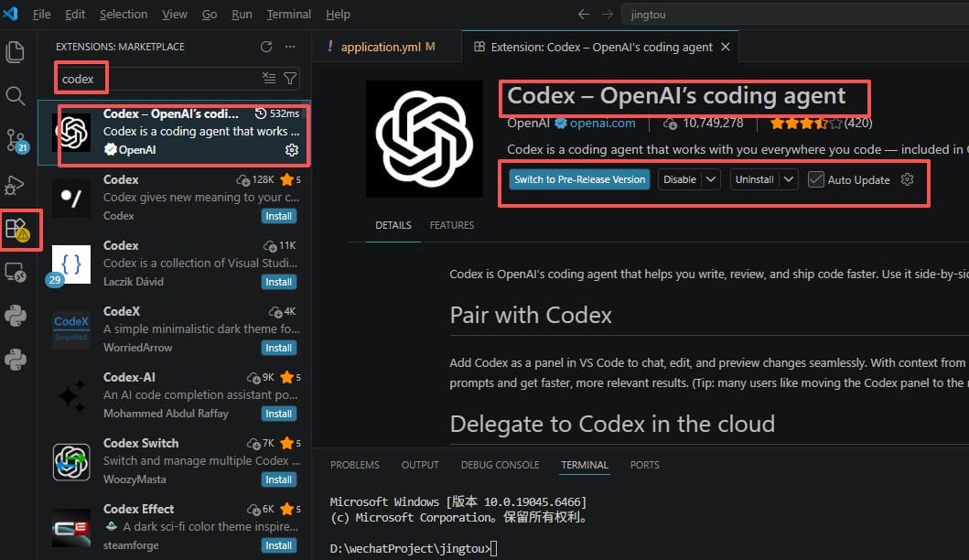
Task: Open the extensions filter funnel menu
Action: (x=290, y=78)
